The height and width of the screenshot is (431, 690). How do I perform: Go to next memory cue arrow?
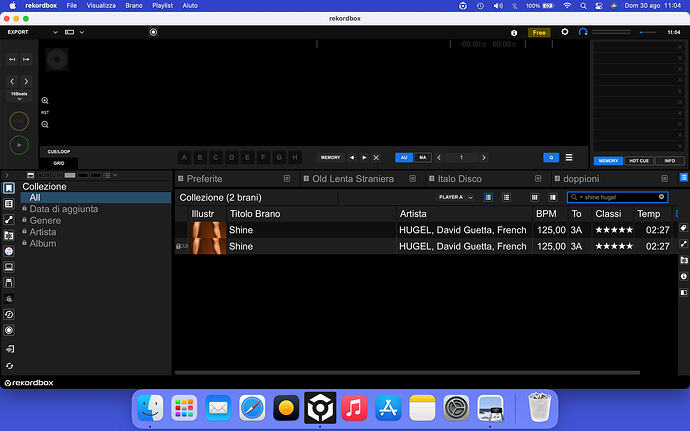click(364, 157)
